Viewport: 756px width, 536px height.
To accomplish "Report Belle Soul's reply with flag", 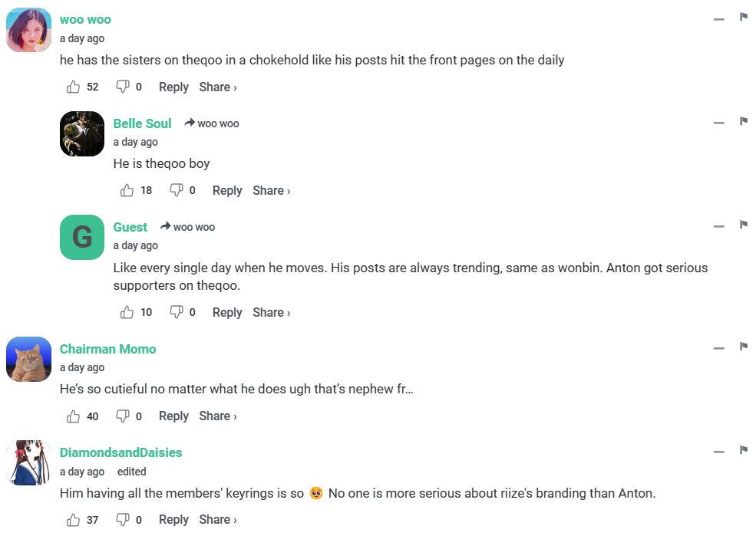I will pos(743,121).
